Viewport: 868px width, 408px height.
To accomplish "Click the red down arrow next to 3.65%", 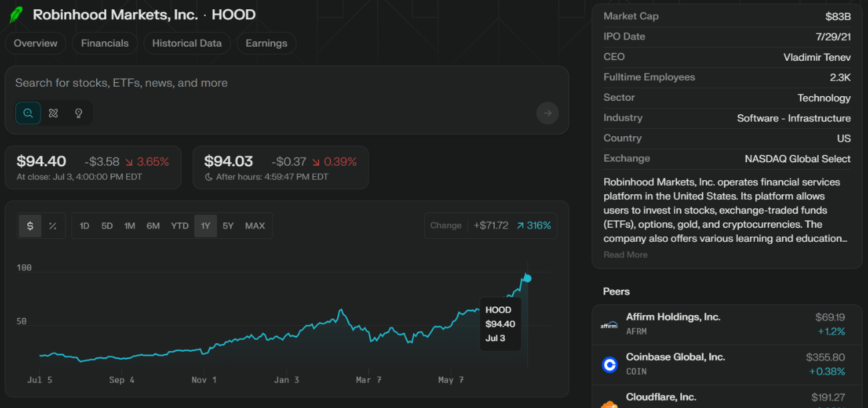I will point(129,162).
